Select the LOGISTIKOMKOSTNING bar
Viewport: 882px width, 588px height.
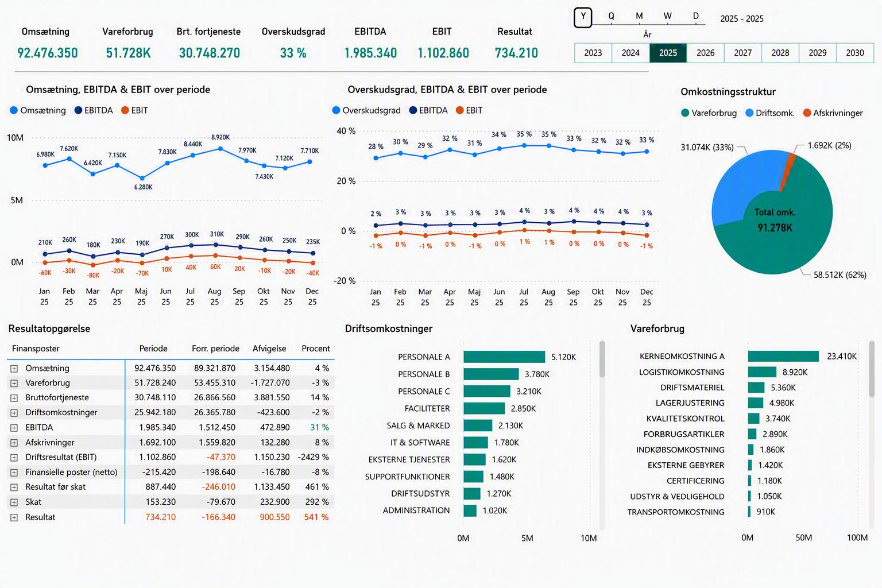tap(762, 372)
